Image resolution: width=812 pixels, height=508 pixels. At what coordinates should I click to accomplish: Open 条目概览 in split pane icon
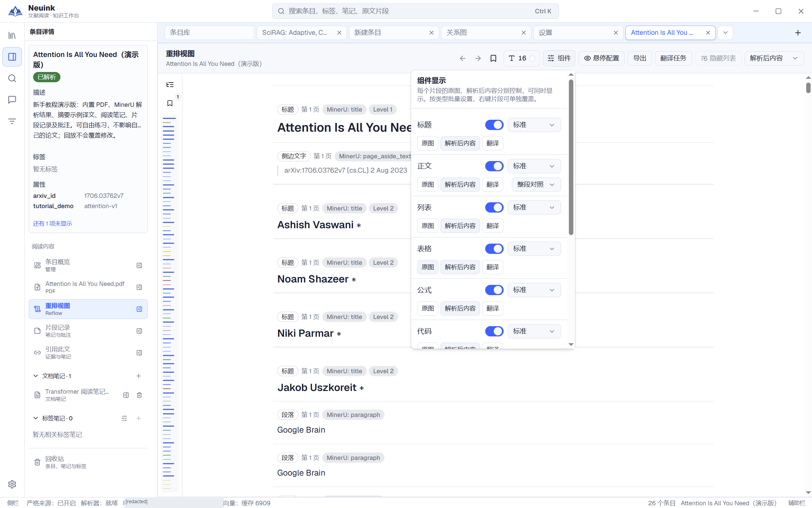[139, 265]
